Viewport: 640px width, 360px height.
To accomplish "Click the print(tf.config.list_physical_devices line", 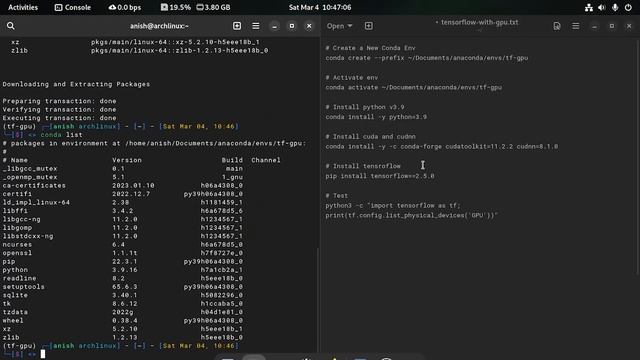I will pyautogui.click(x=411, y=216).
